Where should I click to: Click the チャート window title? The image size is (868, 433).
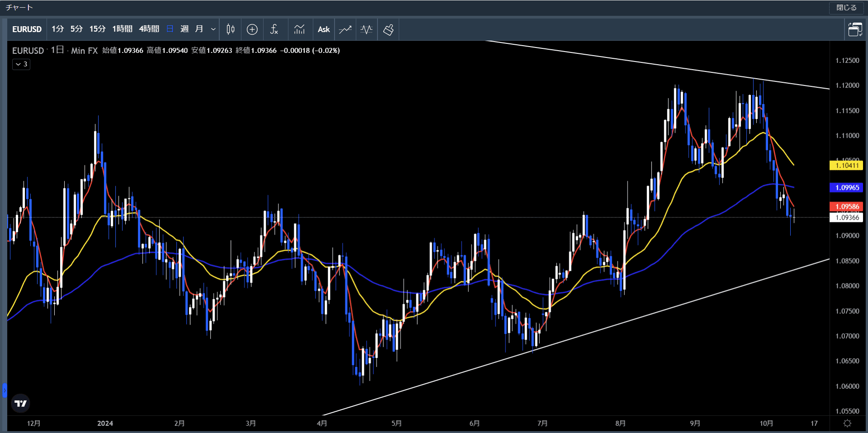19,8
